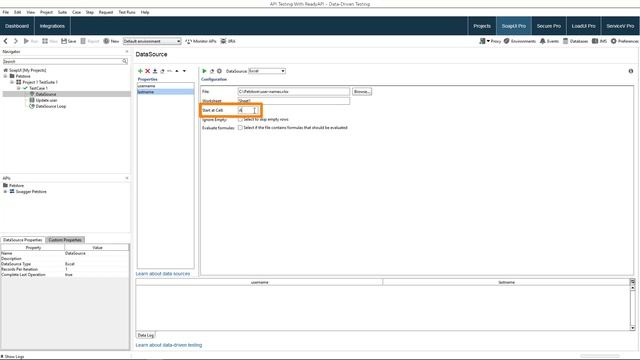Image resolution: width=640 pixels, height=360 pixels.
Task: Close the Navigator panel
Action: click(x=127, y=52)
